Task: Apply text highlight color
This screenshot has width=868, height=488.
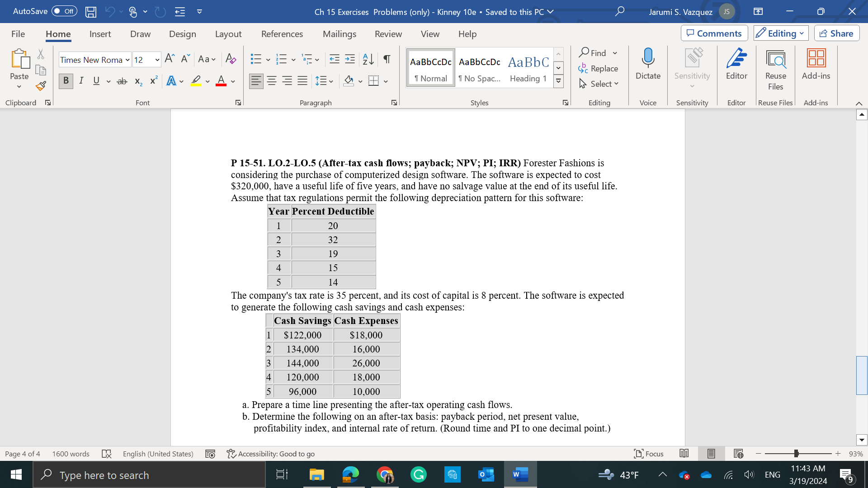Action: [196, 81]
